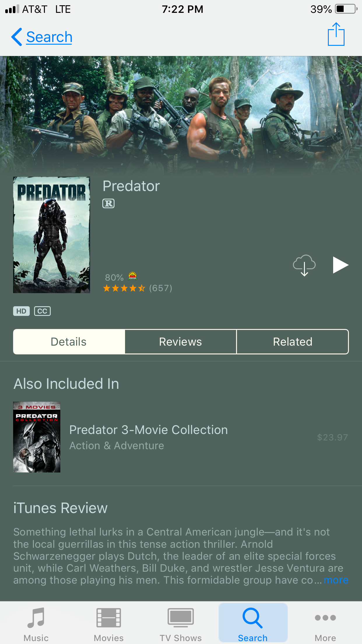Tap the Predator movie poster thumbnail

pos(52,235)
